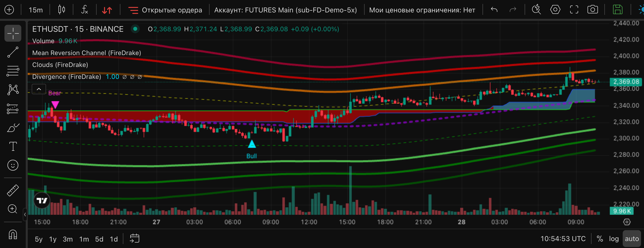Set the date range to 1d

point(114,239)
